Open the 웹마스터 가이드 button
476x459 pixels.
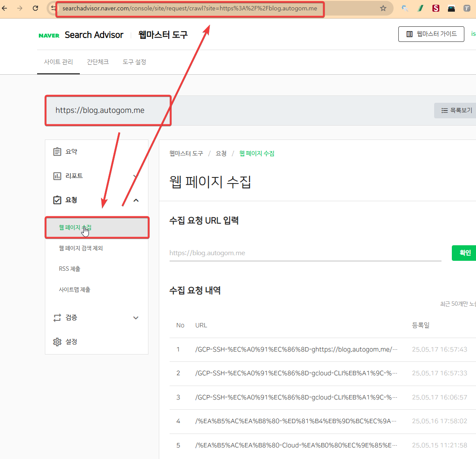click(431, 34)
